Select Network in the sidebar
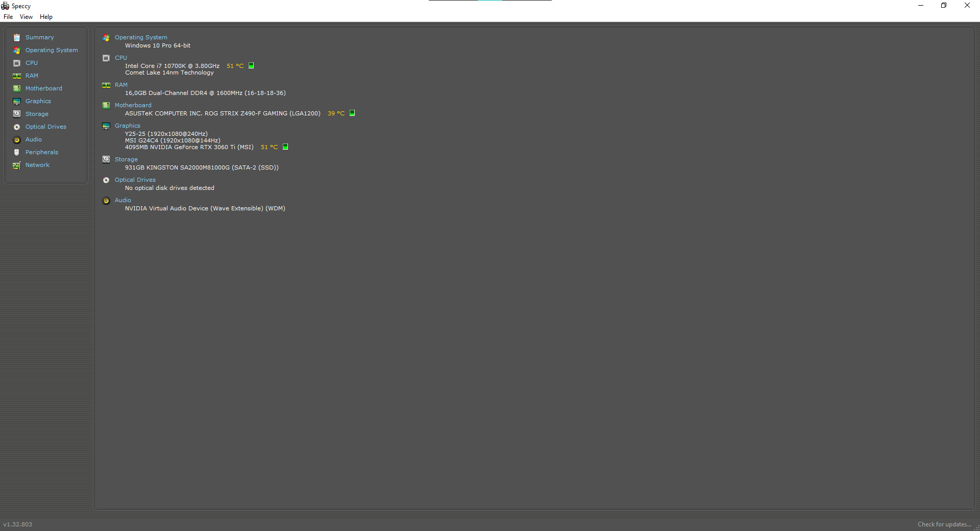 (x=37, y=165)
